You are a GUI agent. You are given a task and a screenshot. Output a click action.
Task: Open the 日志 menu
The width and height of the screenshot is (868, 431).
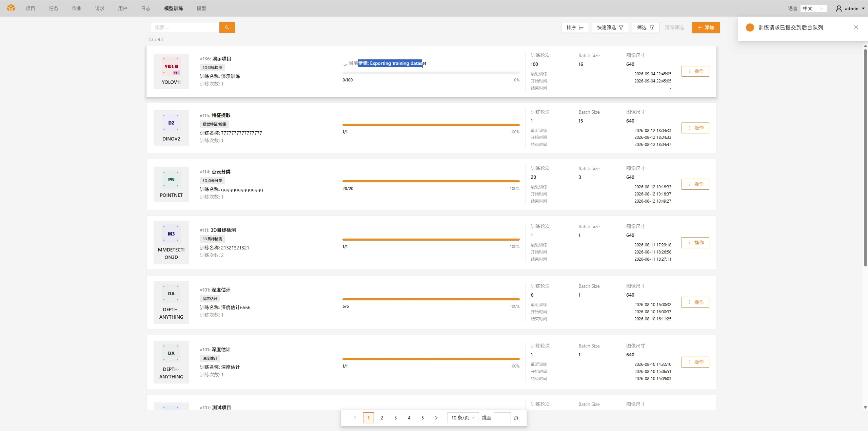coord(146,8)
